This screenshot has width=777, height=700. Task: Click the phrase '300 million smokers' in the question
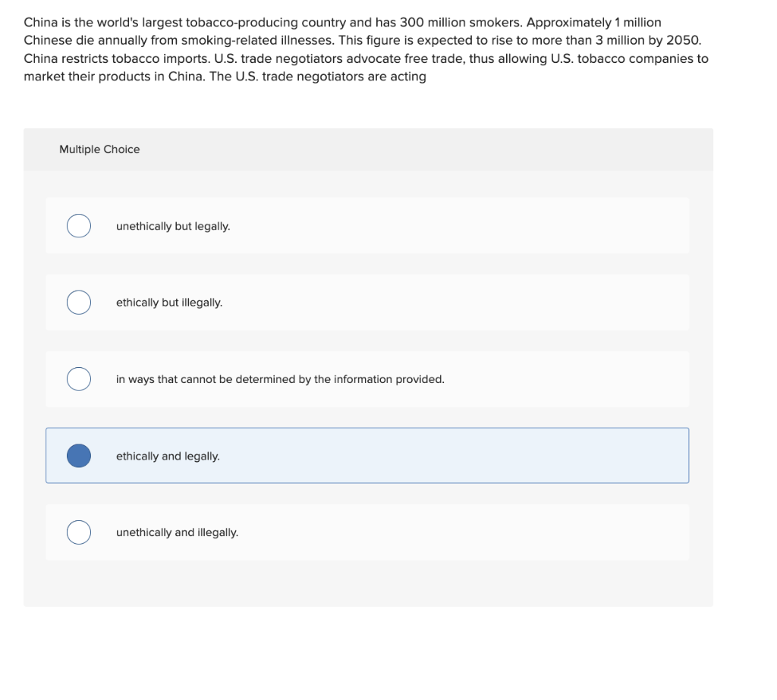pyautogui.click(x=461, y=23)
